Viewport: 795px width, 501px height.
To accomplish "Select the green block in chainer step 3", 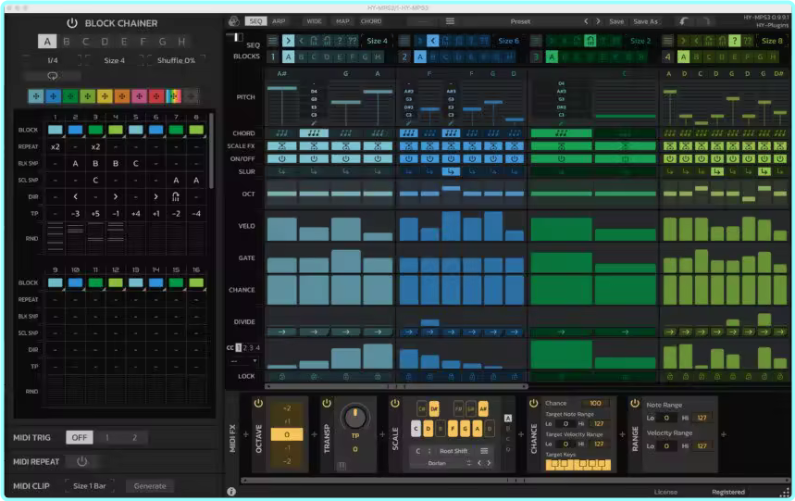I will [95, 130].
